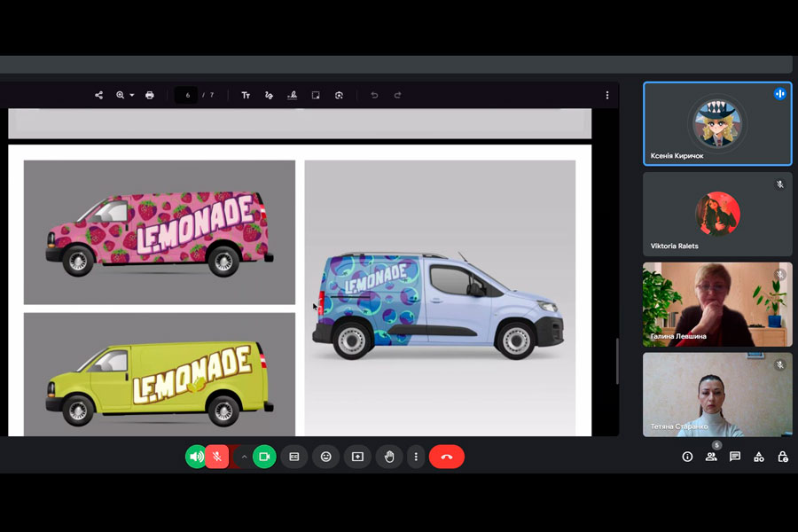Expand the audio/video settings chevron
The image size is (798, 532).
click(x=245, y=457)
